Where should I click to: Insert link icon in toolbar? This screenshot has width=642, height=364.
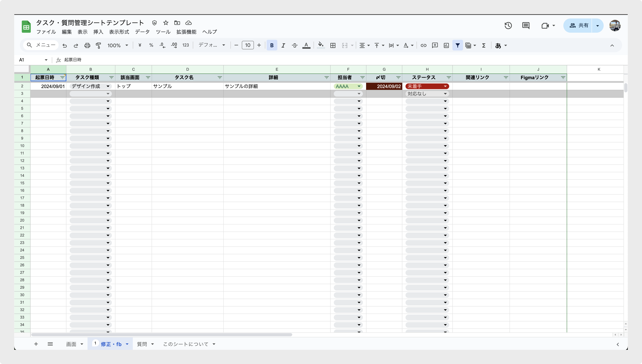coord(423,45)
